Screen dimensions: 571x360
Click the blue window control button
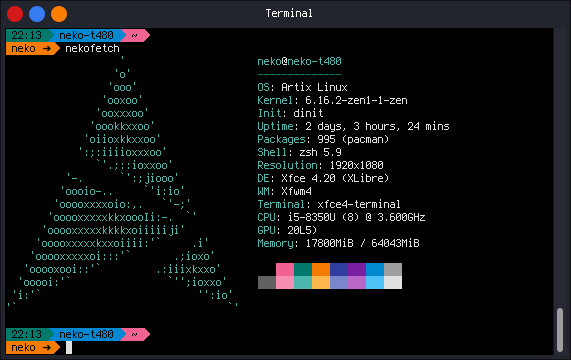37,14
